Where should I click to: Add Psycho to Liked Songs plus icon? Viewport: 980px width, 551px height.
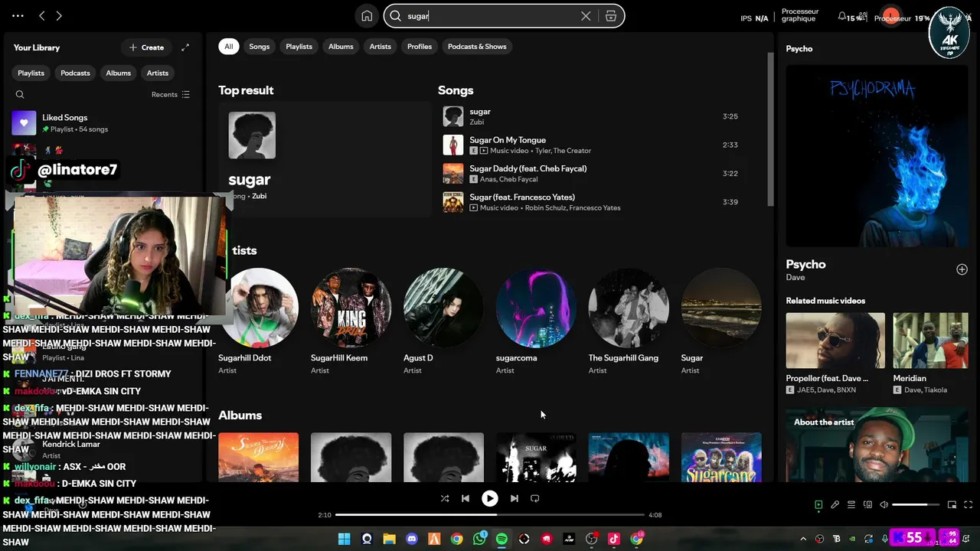tap(962, 269)
